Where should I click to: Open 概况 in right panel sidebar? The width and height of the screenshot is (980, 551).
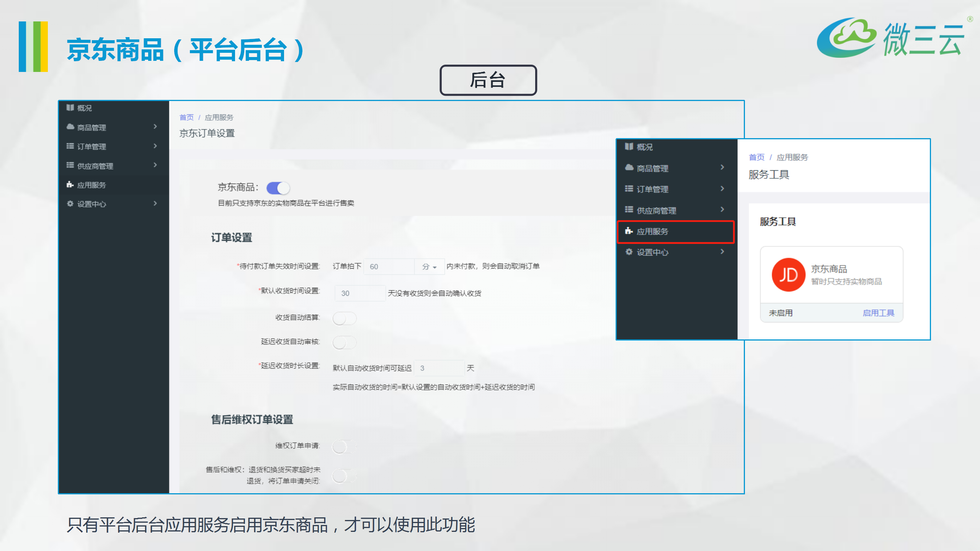[677, 147]
